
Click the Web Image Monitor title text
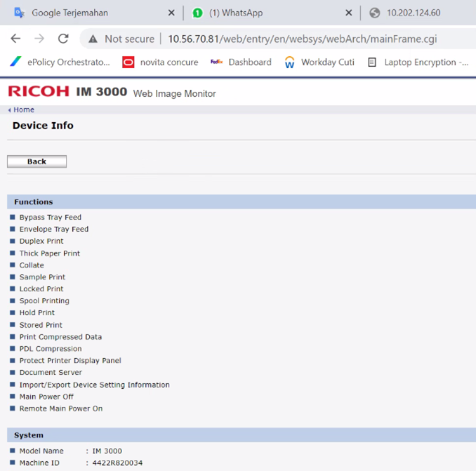click(175, 93)
